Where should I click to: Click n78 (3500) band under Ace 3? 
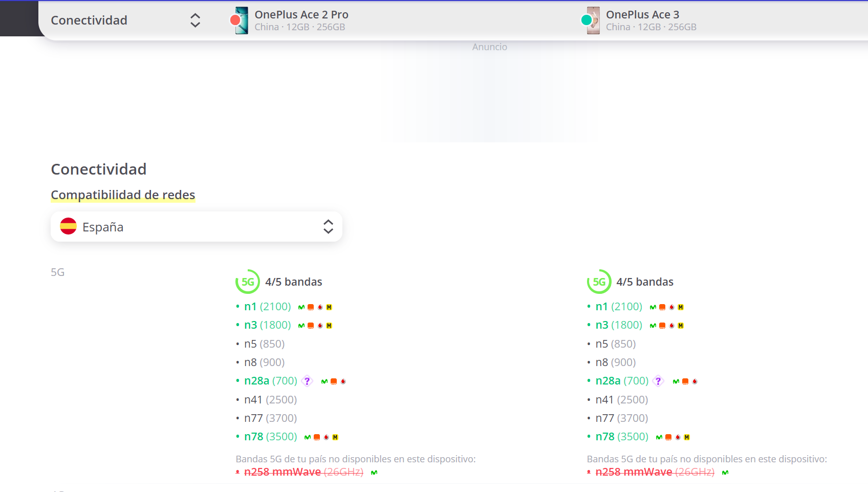[x=622, y=437]
